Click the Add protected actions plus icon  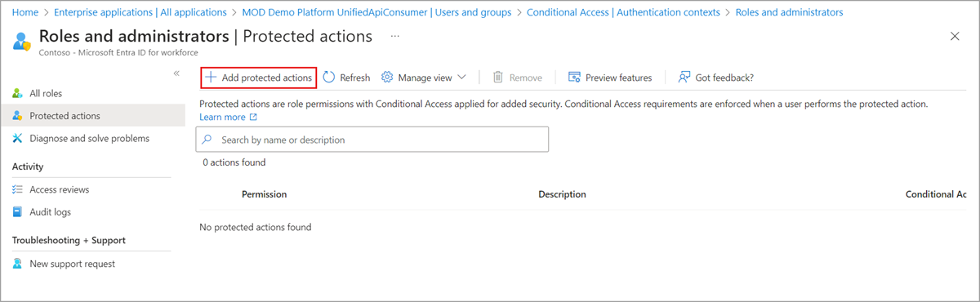click(x=211, y=78)
